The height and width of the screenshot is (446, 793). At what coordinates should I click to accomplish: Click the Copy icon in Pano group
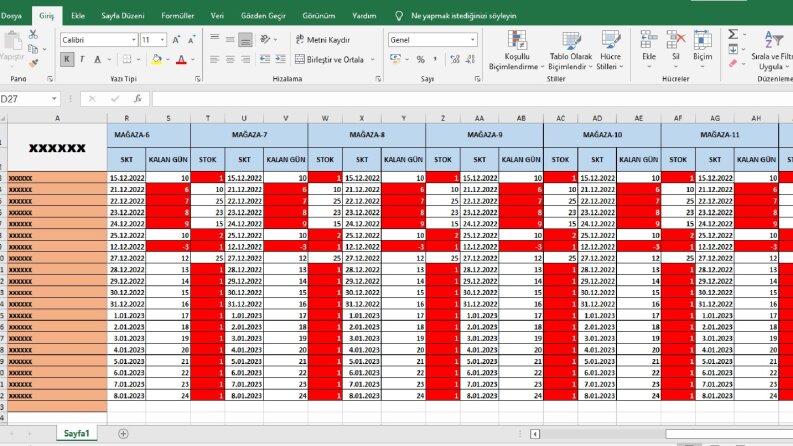33,49
